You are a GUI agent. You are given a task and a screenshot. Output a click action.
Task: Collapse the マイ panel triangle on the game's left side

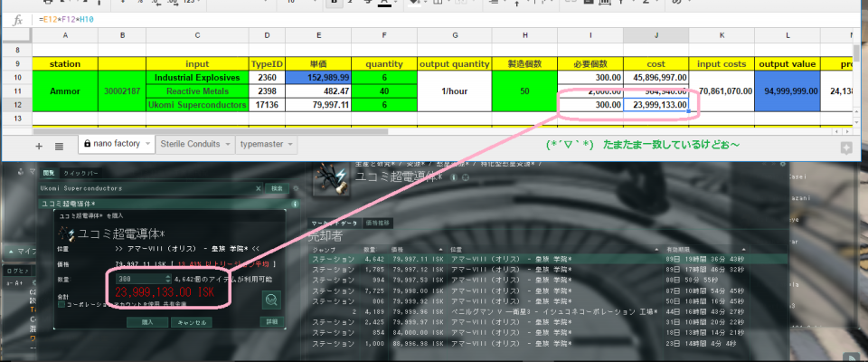pyautogui.click(x=11, y=252)
